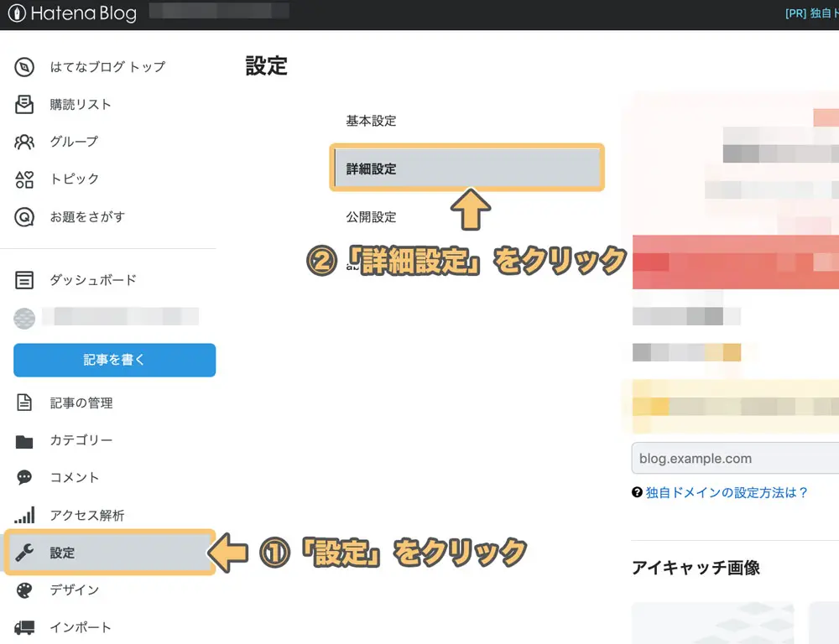The height and width of the screenshot is (644, 839).
Task: Click the インポート truck icon
Action: coord(24,627)
